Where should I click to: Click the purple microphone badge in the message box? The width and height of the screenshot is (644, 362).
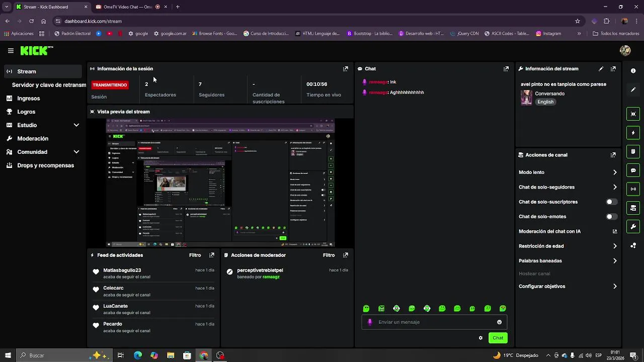tap(370, 322)
